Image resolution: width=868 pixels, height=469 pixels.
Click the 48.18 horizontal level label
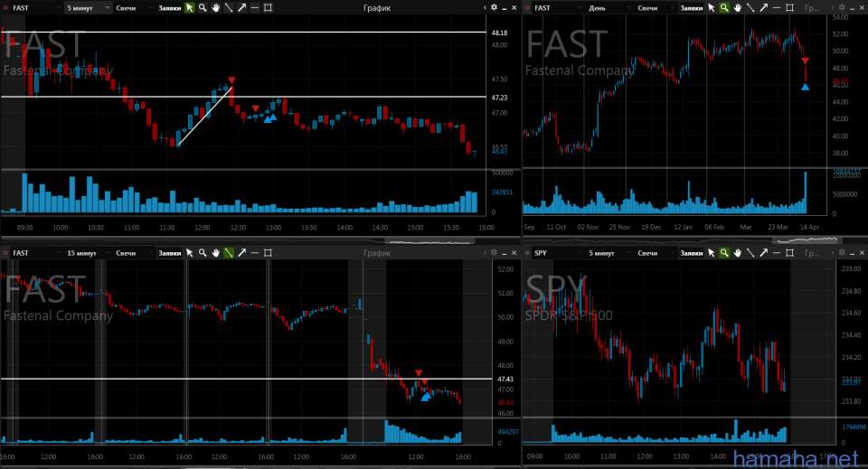(499, 33)
